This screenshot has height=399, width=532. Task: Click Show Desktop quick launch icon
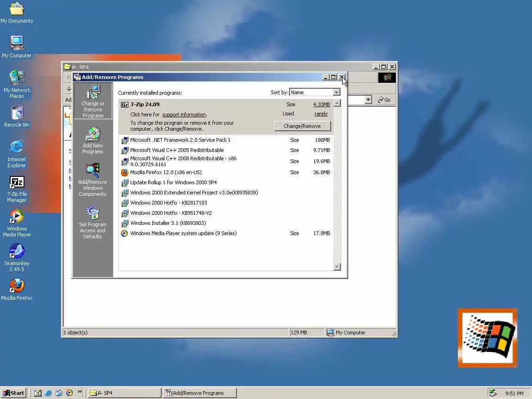tap(38, 393)
